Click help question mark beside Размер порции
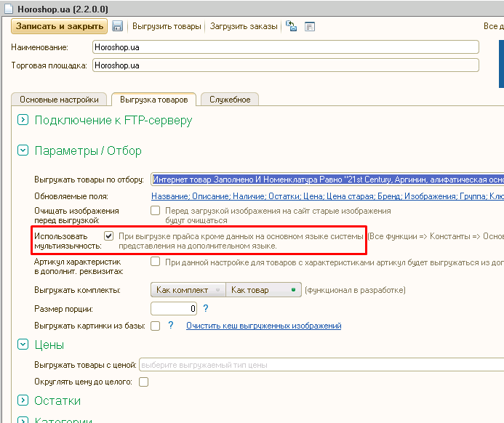This screenshot has height=423, width=504. [206, 308]
